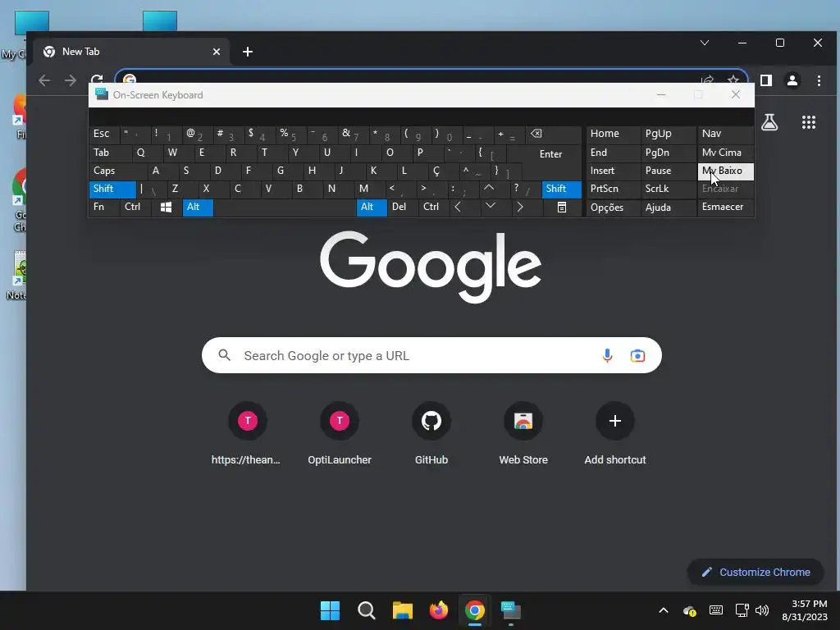Open Chrome side panel icon
Viewport: 840px width, 630px height.
pyautogui.click(x=766, y=80)
